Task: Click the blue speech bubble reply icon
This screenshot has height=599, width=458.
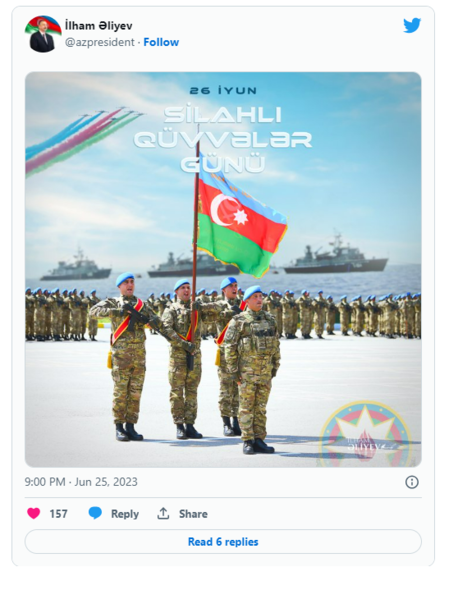Action: [x=95, y=513]
